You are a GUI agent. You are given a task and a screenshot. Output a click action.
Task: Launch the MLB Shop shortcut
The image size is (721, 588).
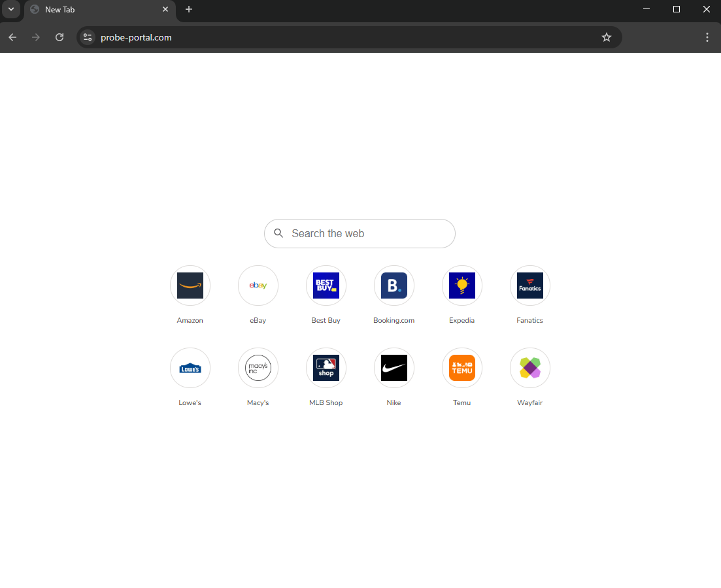click(x=326, y=368)
